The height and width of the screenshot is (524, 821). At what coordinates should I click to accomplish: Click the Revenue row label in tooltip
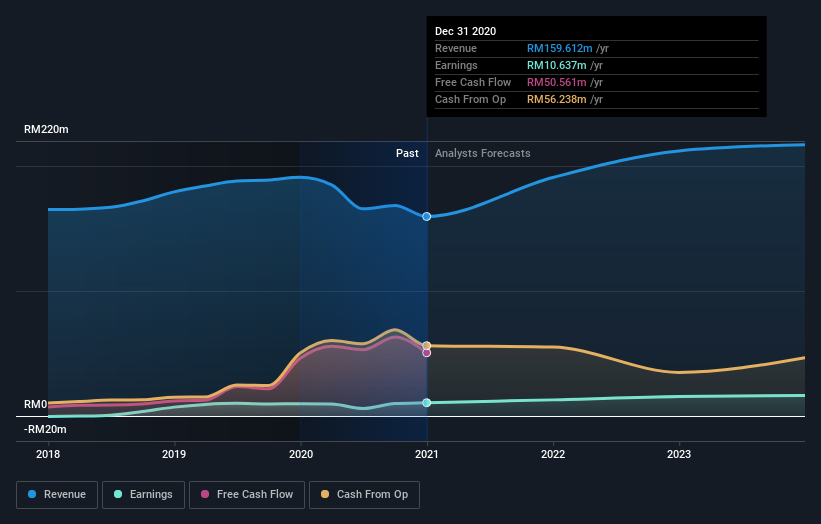click(456, 49)
